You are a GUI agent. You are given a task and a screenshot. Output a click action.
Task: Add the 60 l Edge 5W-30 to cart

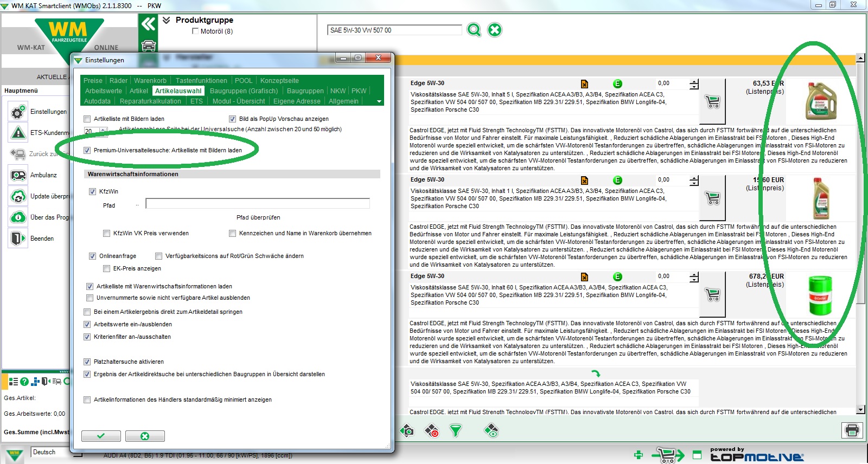(713, 294)
